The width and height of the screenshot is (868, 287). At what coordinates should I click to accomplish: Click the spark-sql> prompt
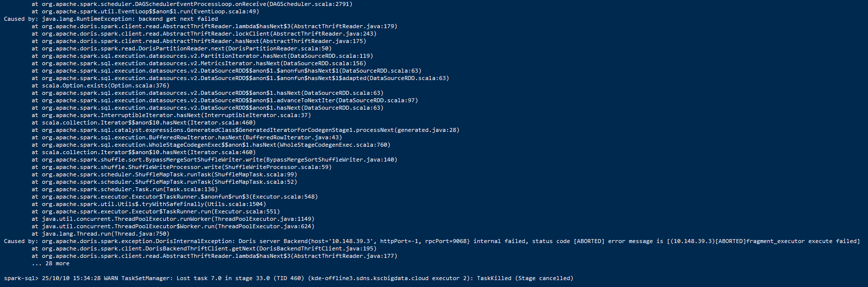(x=20, y=279)
